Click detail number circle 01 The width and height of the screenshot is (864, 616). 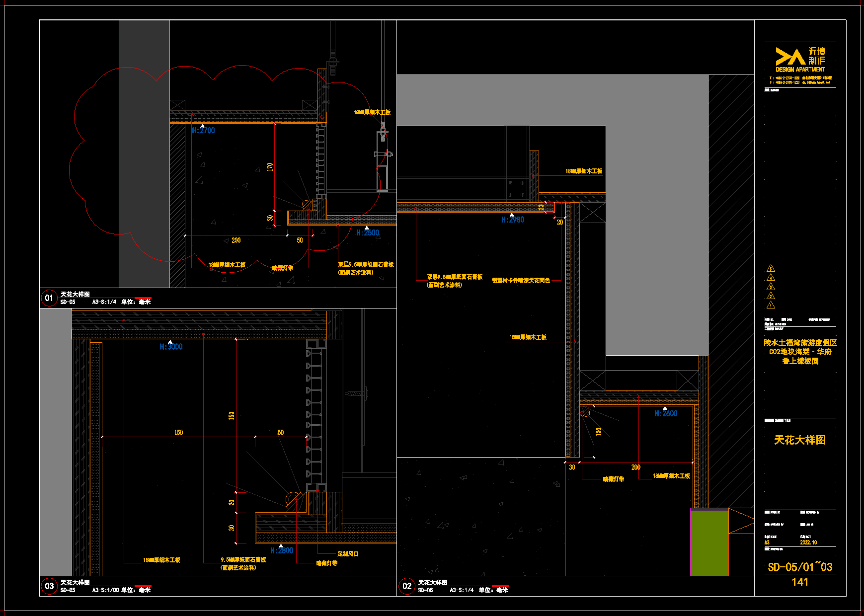click(x=49, y=298)
